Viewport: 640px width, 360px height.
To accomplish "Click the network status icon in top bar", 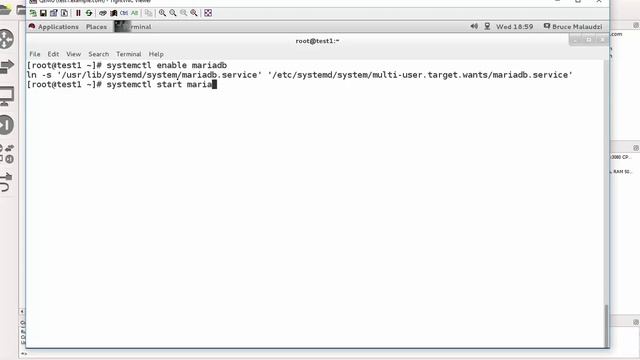I will click(487, 27).
